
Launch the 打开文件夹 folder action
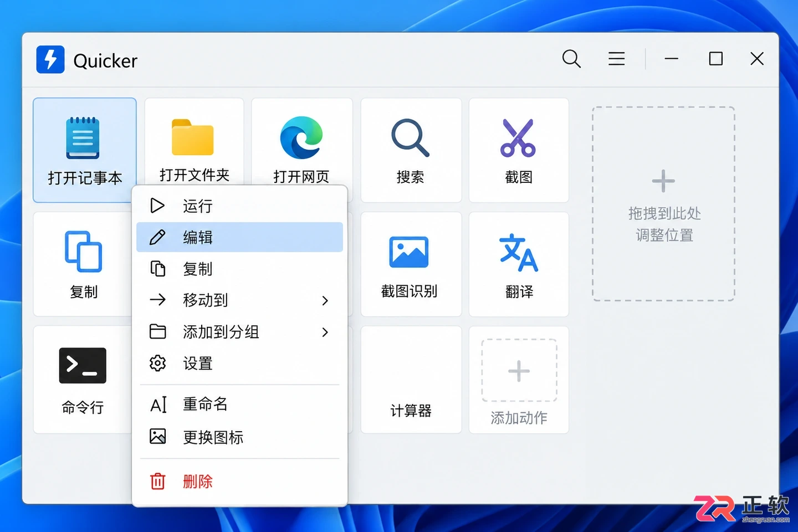tap(194, 143)
